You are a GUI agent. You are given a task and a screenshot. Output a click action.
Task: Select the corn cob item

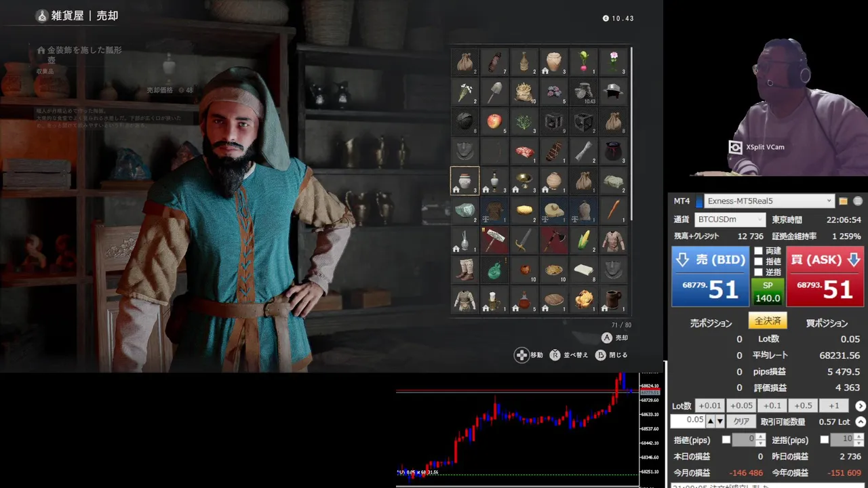pos(584,241)
